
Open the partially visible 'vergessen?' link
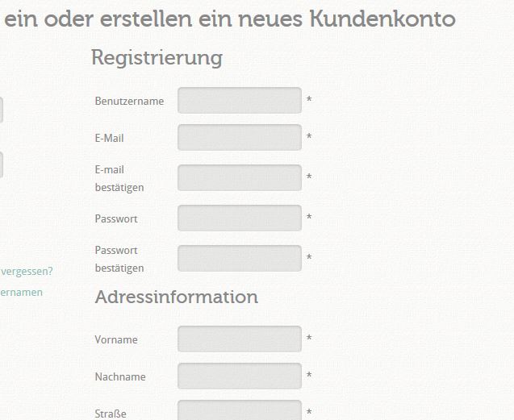click(27, 271)
